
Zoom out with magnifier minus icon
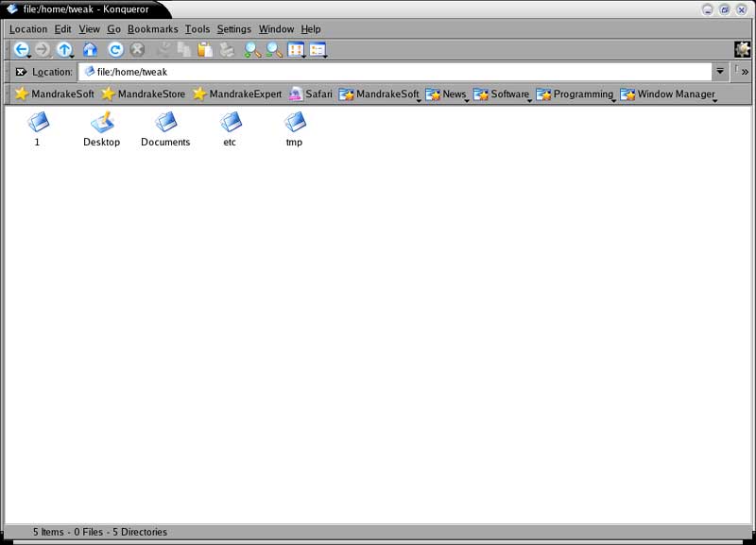pos(274,50)
